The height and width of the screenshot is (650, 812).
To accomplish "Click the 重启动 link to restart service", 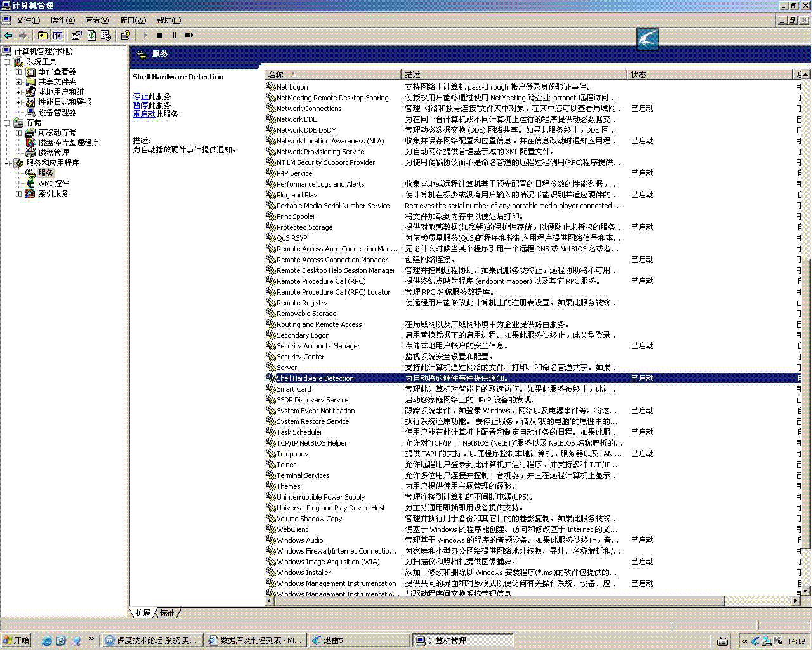I will [x=144, y=114].
